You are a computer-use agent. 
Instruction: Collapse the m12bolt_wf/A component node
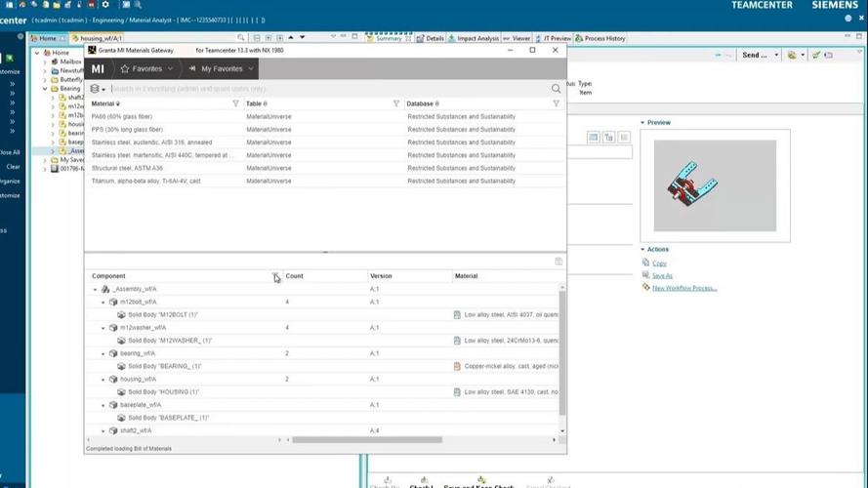pyautogui.click(x=103, y=303)
